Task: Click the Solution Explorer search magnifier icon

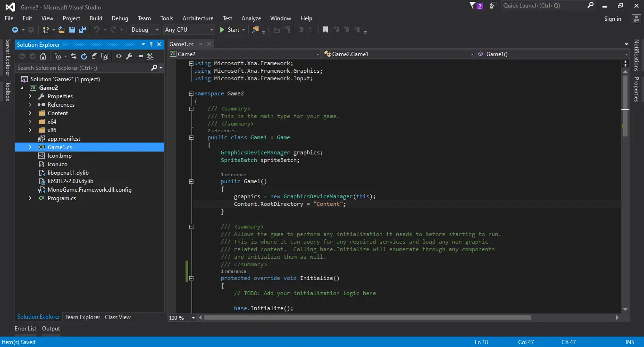Action: coord(154,68)
